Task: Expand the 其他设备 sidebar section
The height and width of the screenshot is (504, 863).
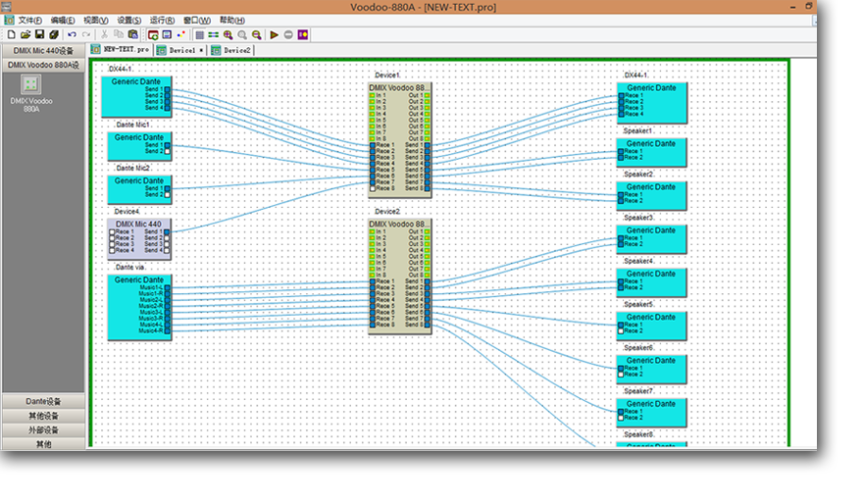Action: (43, 416)
